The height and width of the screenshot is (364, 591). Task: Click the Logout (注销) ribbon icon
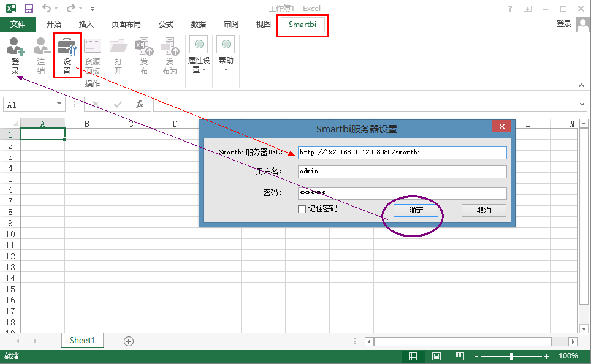pos(41,56)
